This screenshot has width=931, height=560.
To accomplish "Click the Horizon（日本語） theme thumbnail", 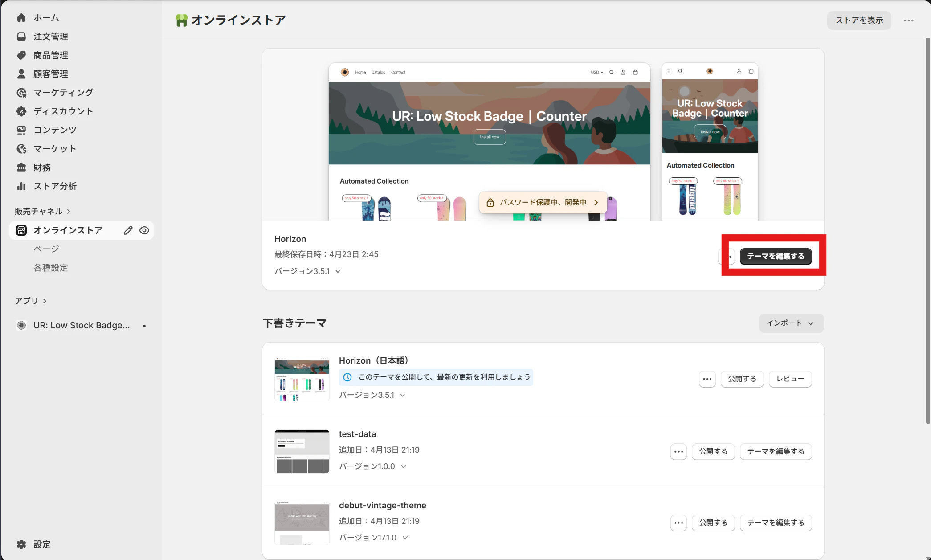I will click(x=302, y=379).
